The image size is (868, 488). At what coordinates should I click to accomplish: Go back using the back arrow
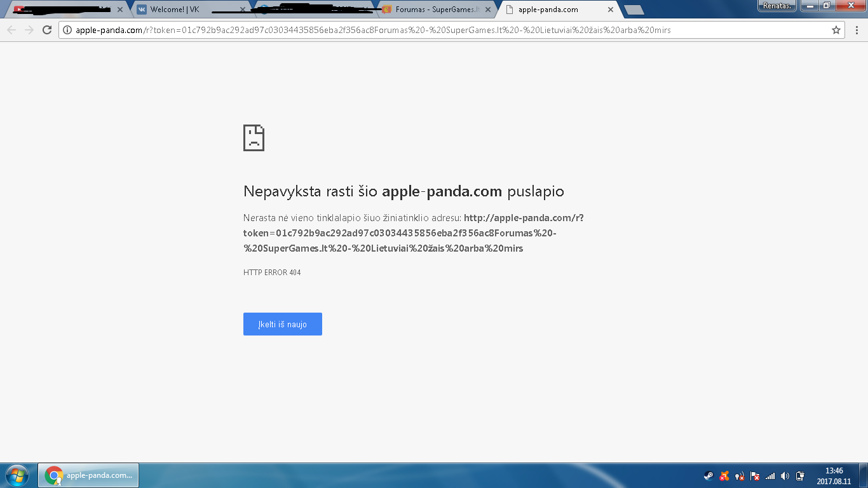coord(11,30)
